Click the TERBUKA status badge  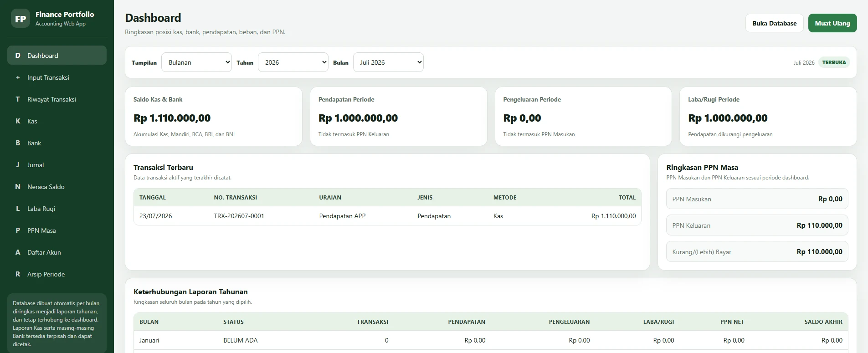(834, 62)
